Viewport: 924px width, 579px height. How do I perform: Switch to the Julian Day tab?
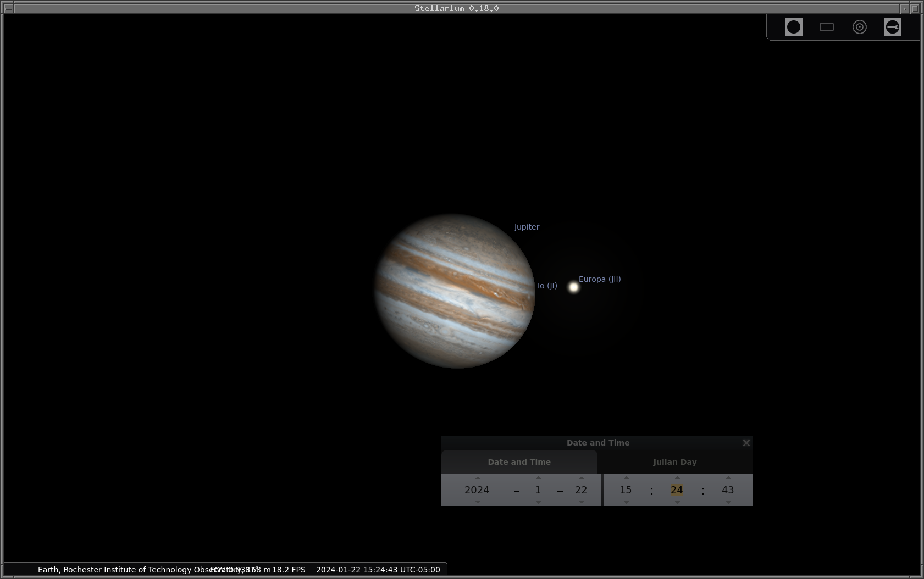tap(674, 462)
